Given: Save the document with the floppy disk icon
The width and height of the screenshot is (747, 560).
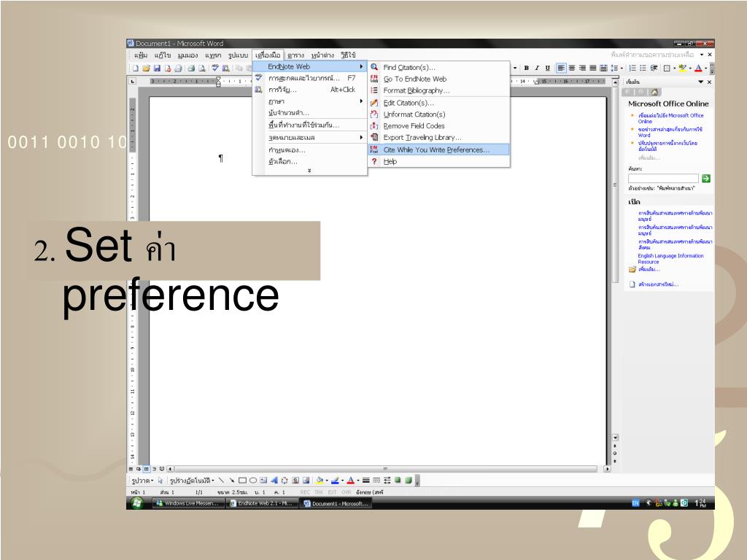Looking at the screenshot, I should coord(157,68).
